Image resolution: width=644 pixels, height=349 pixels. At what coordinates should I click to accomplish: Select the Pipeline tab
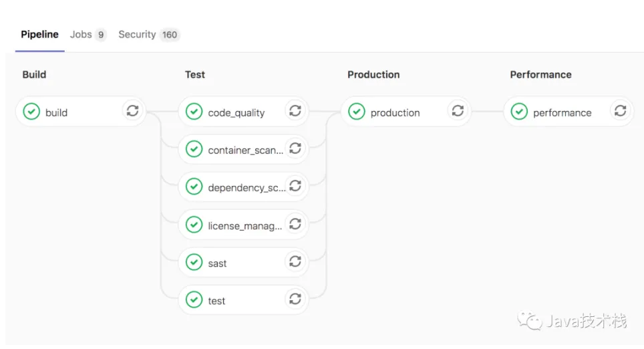(39, 34)
